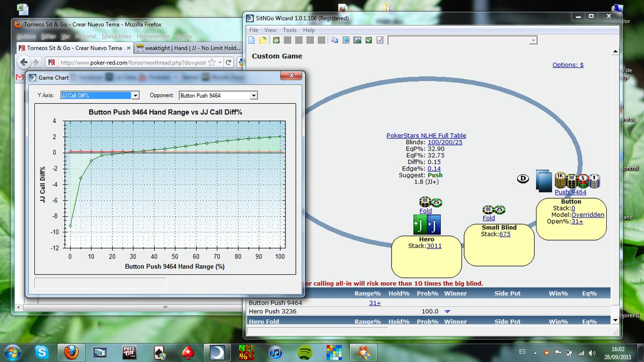Viewport: 644px width, 362px height.
Task: Click the ES language indicator in taskbar
Action: (522, 352)
